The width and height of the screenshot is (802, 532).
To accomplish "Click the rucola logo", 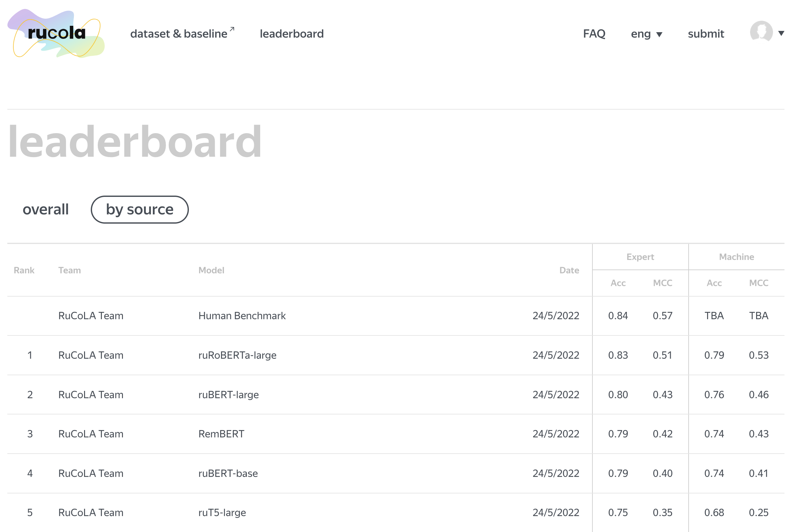I will click(x=56, y=33).
